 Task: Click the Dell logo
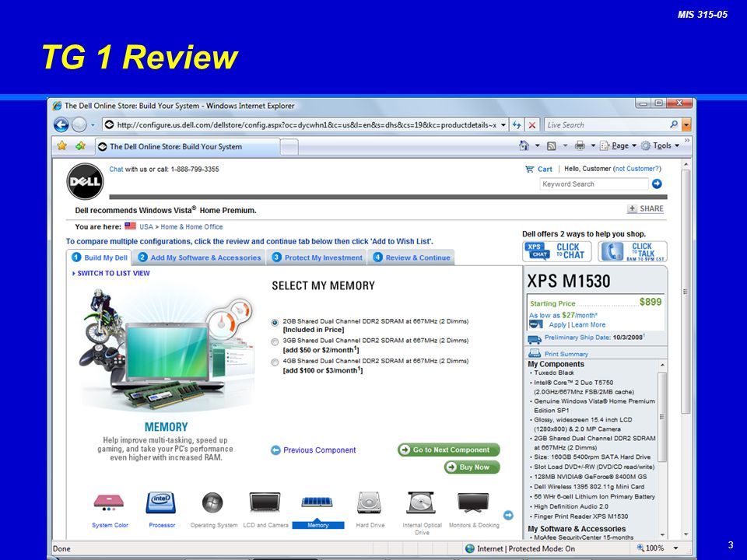[x=85, y=181]
